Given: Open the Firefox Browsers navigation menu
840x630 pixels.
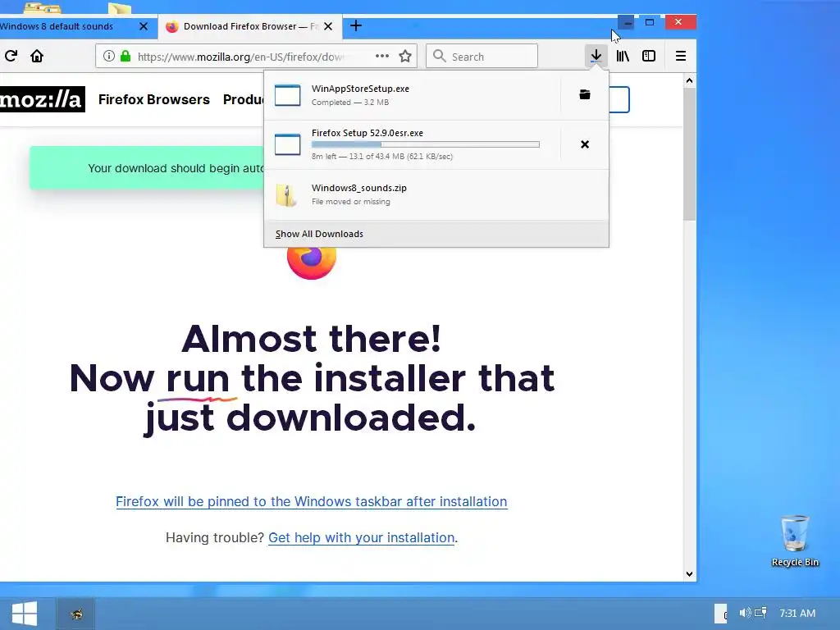Looking at the screenshot, I should [153, 99].
